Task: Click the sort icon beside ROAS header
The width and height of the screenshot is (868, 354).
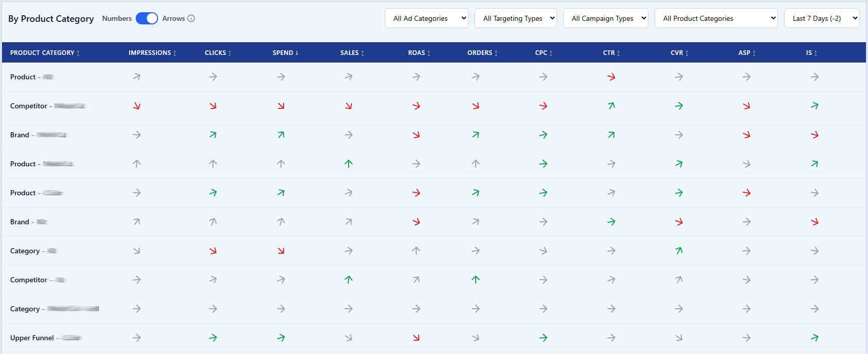Action: 429,53
